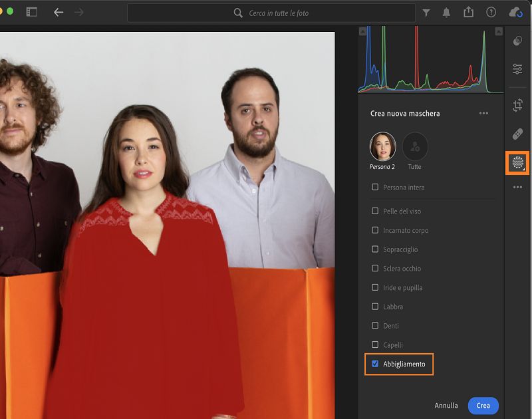The width and height of the screenshot is (532, 419).
Task: Open the help question mark icon
Action: pos(491,12)
